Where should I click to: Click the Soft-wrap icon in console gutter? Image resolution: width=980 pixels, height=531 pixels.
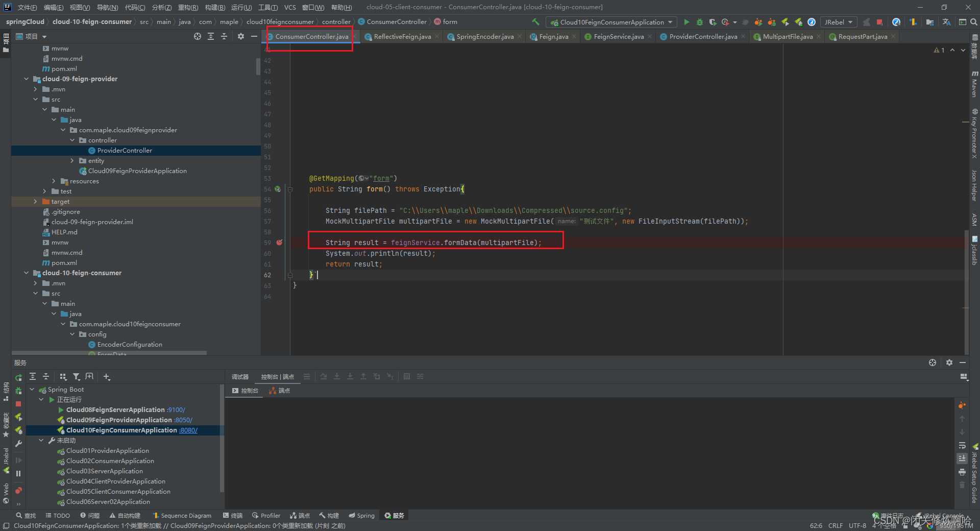point(962,445)
